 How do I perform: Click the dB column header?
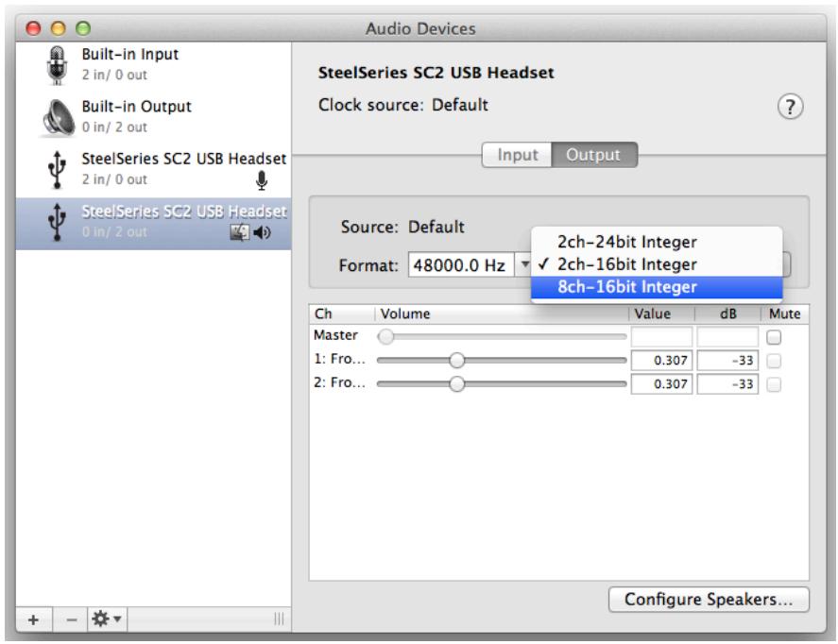pyautogui.click(x=727, y=314)
